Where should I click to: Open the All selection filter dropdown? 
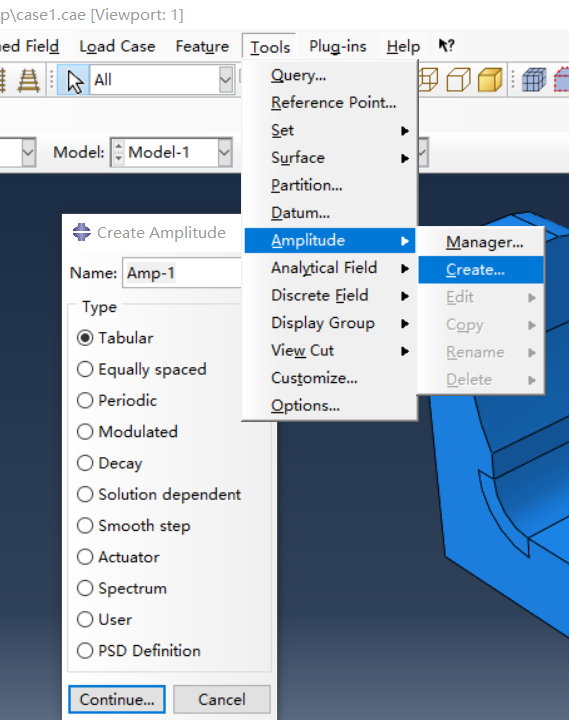tap(225, 80)
